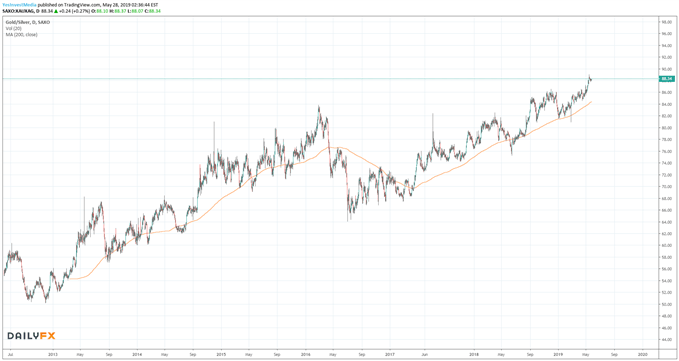
Task: Open the YesInvestMedia author link
Action: [x=19, y=5]
